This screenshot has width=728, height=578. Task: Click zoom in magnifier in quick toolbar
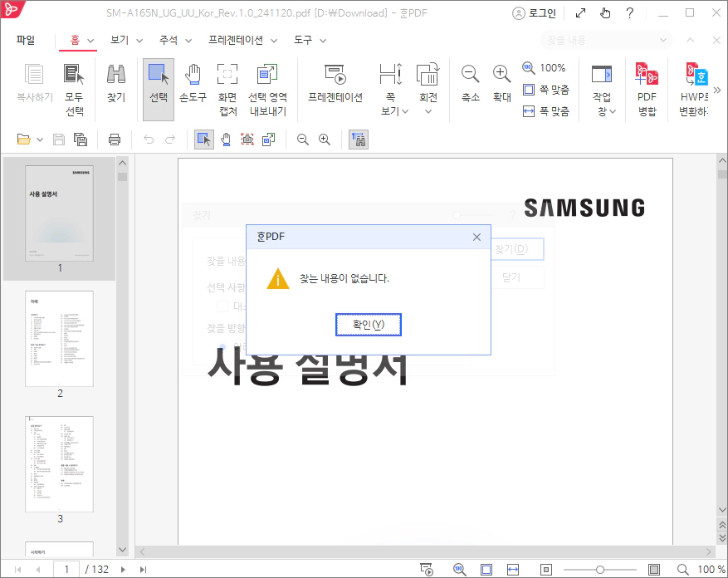point(325,140)
